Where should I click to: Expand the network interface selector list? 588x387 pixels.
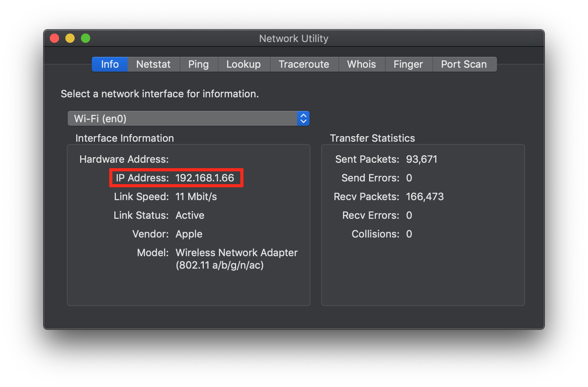pyautogui.click(x=183, y=118)
